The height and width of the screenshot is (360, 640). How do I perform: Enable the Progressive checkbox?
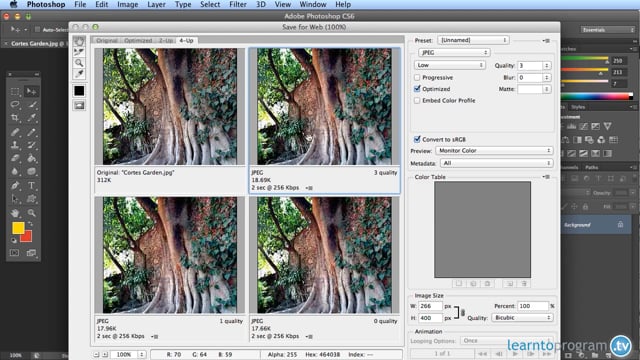pyautogui.click(x=417, y=77)
